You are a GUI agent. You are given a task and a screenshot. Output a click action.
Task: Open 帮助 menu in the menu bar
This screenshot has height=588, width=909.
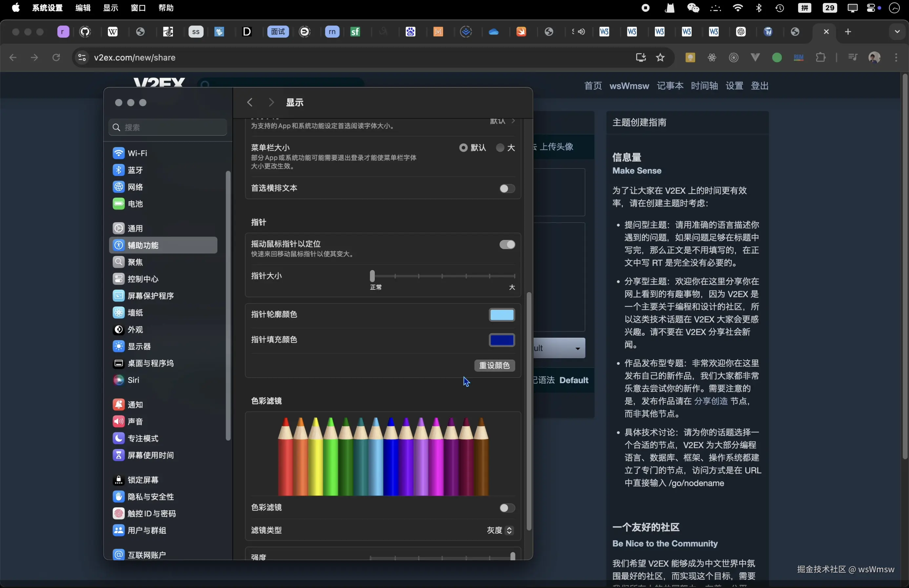167,8
